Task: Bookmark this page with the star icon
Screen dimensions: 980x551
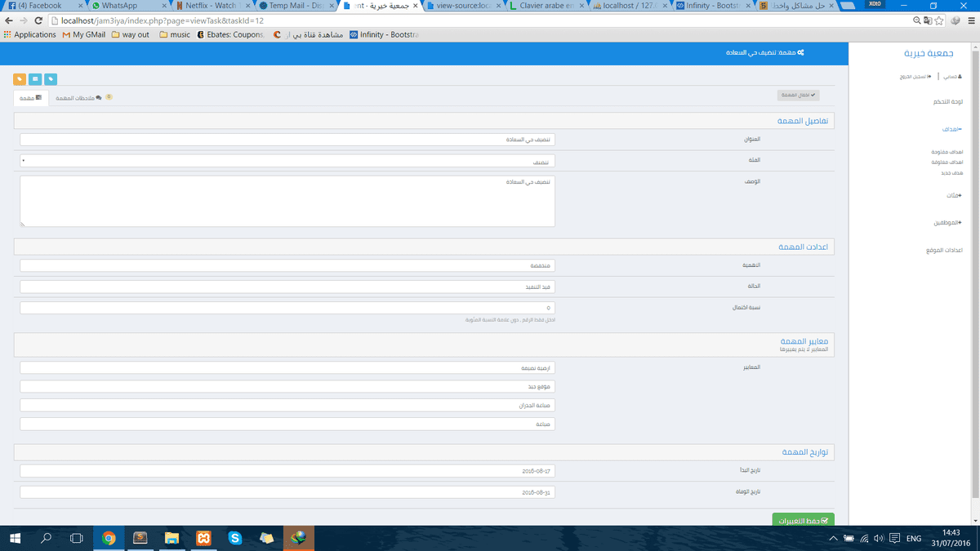Action: point(939,20)
